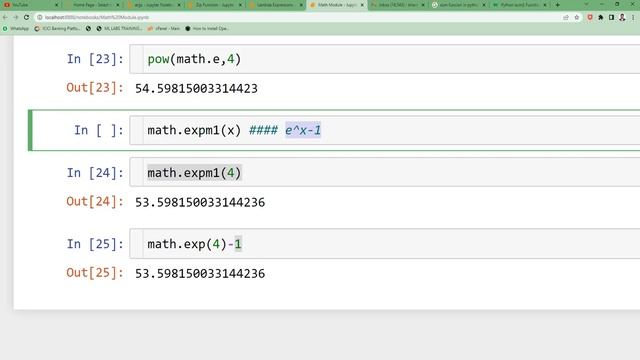
Task: Click output value 54.59815003314423
Action: point(196,89)
